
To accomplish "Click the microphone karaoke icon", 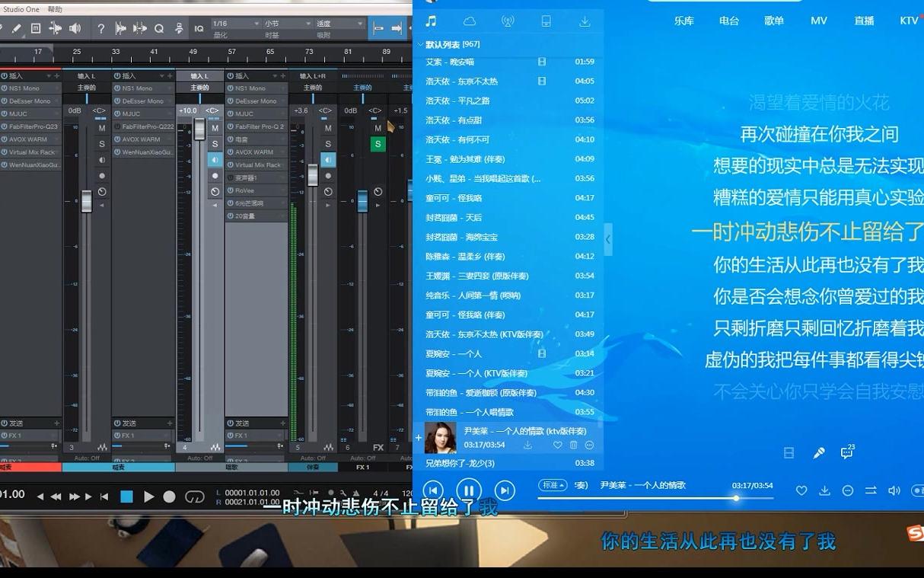I will [819, 453].
